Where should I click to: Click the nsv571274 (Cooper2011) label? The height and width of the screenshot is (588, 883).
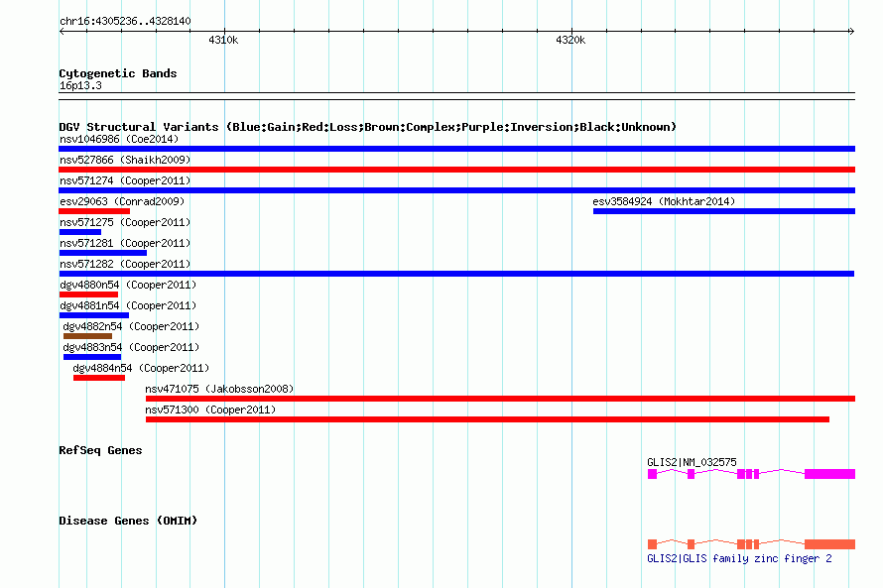[125, 180]
